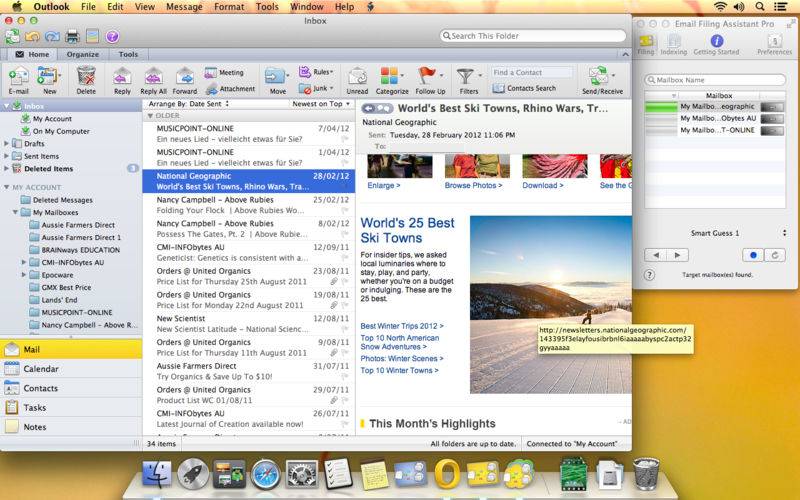Open Top 10 Winter Towns link
The width and height of the screenshot is (800, 500).
click(x=399, y=370)
